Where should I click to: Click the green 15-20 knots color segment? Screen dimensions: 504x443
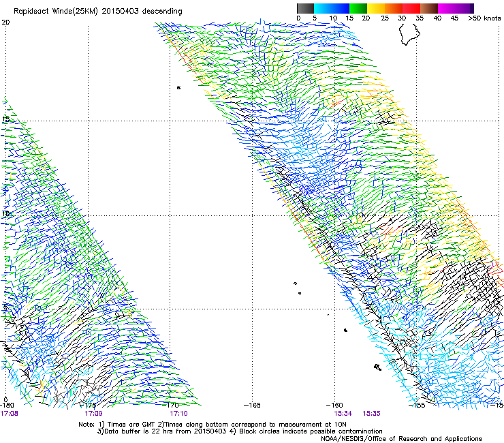point(358,8)
